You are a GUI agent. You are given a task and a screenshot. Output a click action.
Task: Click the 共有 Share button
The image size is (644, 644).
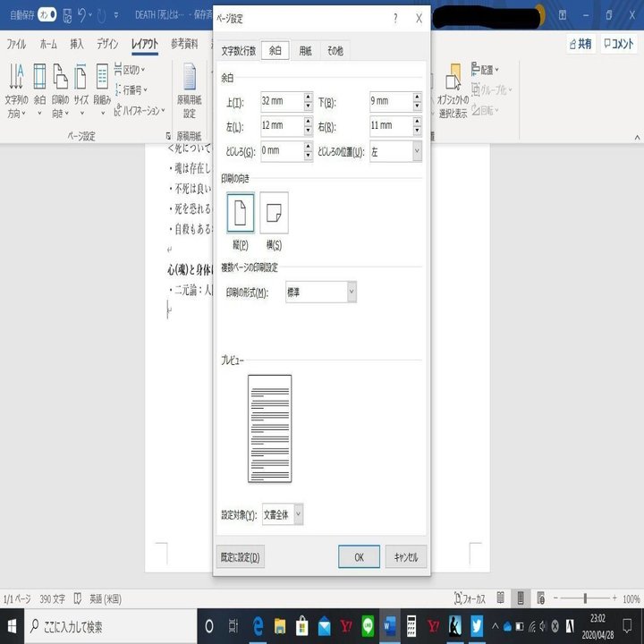580,44
